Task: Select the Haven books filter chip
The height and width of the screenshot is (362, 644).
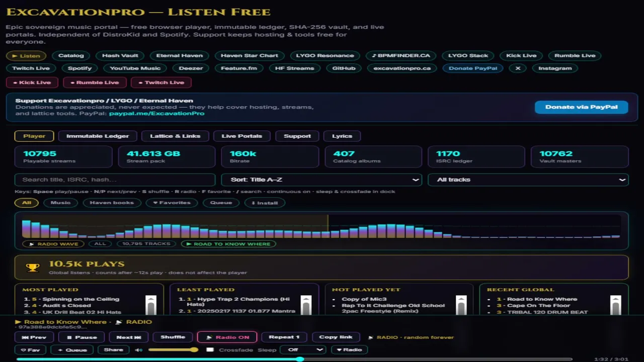Action: pyautogui.click(x=112, y=203)
